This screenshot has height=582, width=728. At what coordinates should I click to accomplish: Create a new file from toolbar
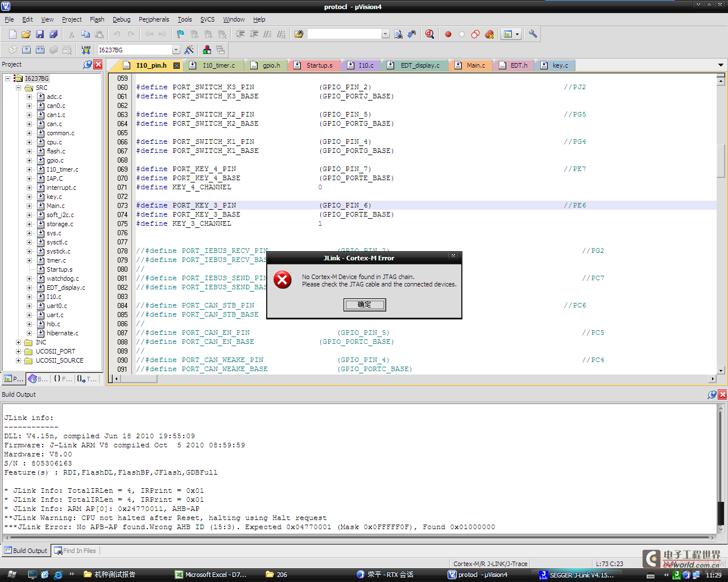pos(13,34)
